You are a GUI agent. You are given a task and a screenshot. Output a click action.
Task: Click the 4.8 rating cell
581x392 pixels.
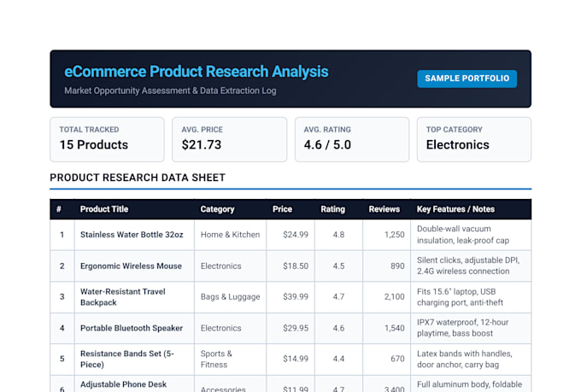click(x=338, y=235)
